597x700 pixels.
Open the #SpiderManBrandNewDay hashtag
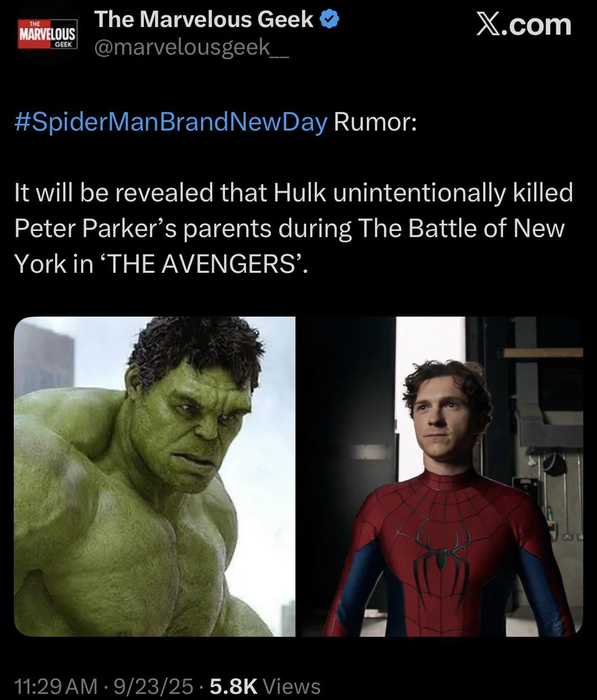(171, 122)
